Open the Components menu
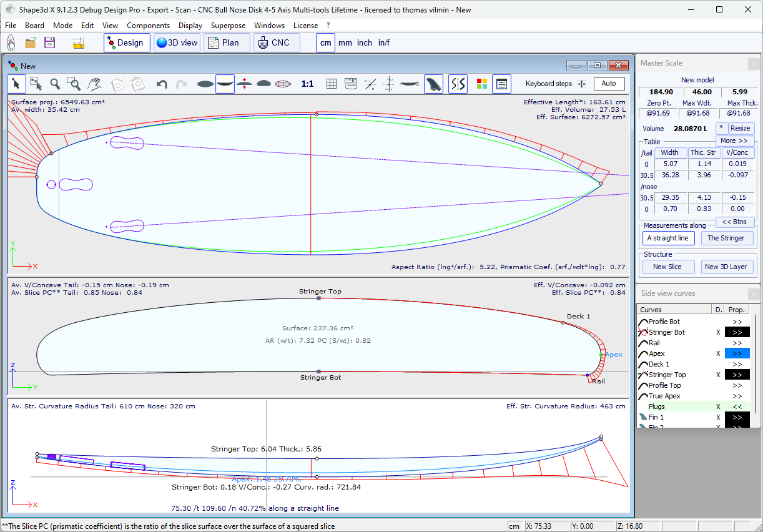This screenshot has height=532, width=763. coord(148,26)
